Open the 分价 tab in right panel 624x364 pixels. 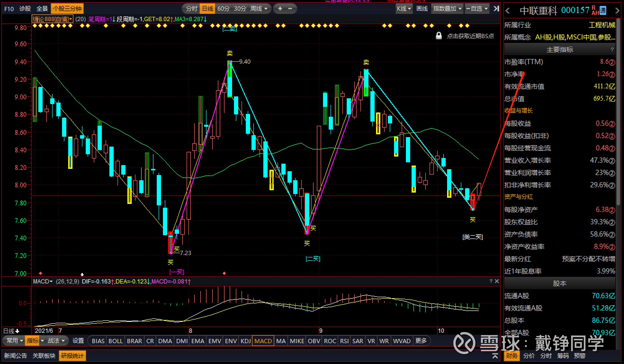[529, 356]
